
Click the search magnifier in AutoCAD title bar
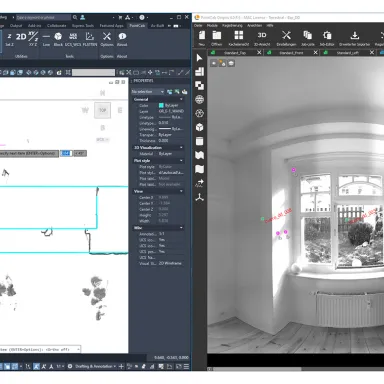point(75,17)
